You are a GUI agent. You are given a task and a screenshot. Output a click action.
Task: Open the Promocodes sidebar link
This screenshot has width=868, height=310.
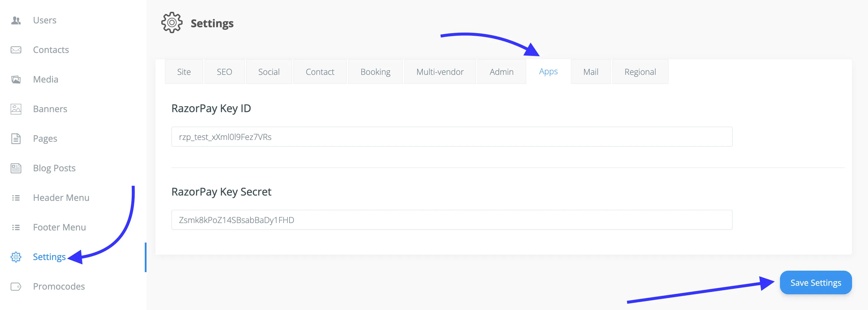[x=58, y=286]
